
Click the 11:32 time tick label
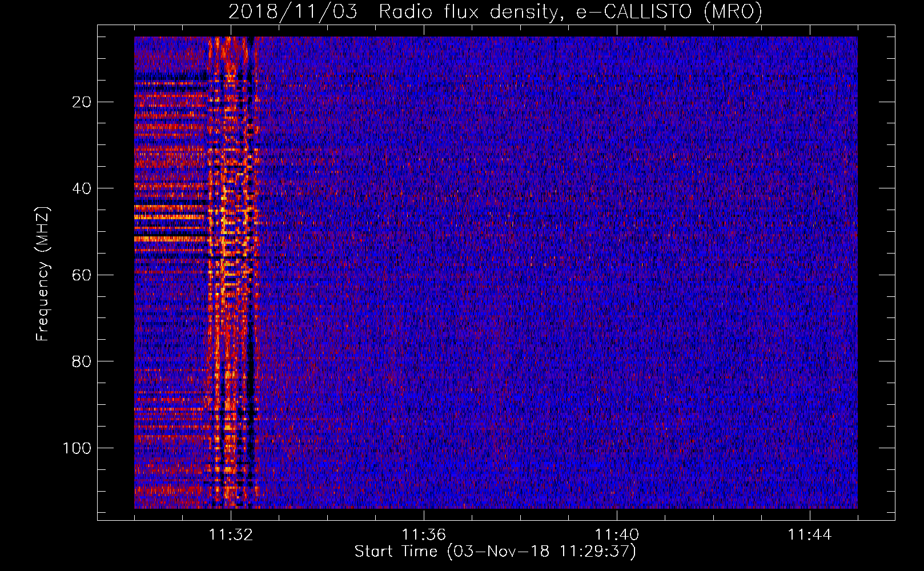[231, 535]
